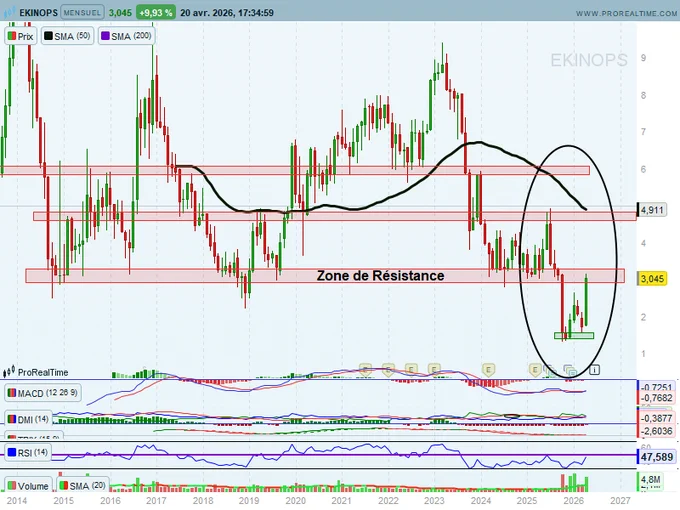Click the price axis level 8
The width and height of the screenshot is (680, 510).
click(643, 95)
